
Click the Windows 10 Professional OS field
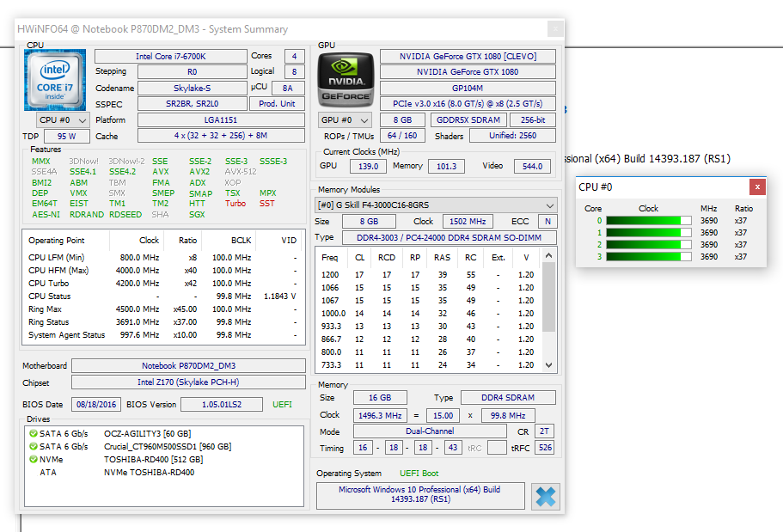click(420, 494)
